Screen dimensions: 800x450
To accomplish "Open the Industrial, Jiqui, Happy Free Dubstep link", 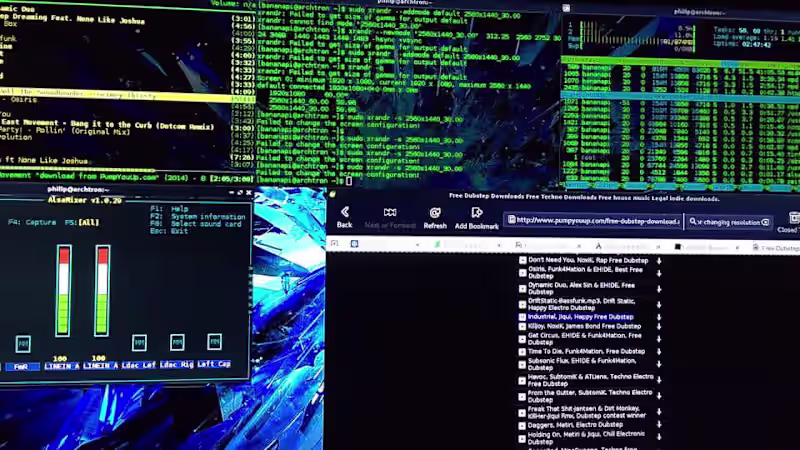I will pos(581,317).
